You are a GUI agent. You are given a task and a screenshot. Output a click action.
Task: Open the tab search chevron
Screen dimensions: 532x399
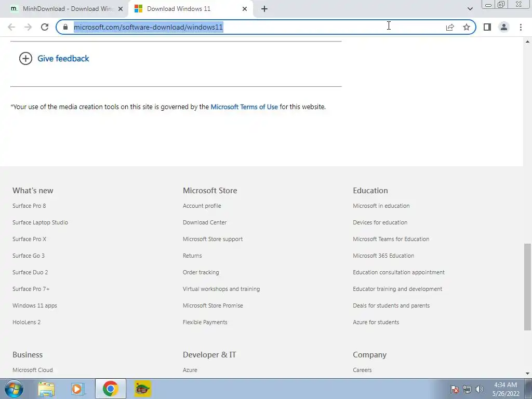[x=470, y=9]
